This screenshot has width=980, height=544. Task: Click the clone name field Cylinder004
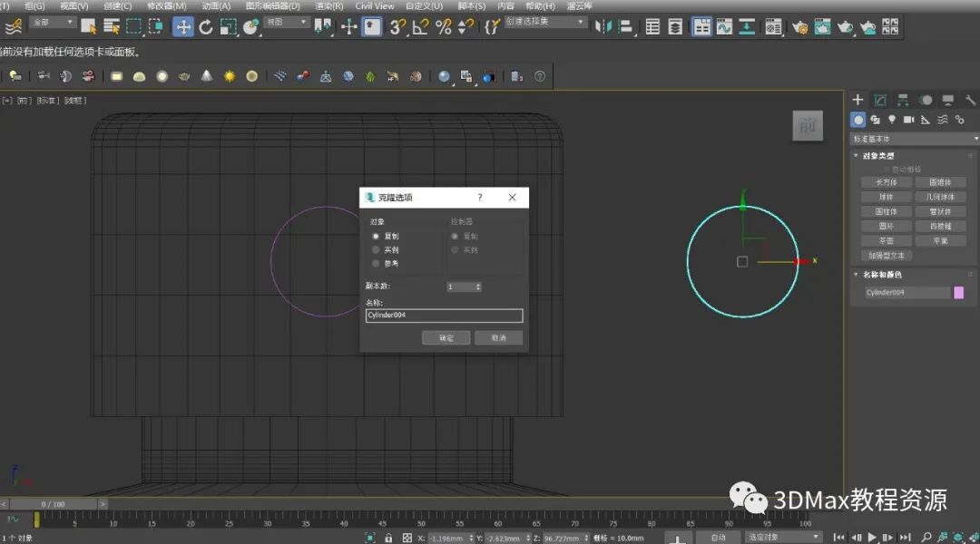(444, 316)
